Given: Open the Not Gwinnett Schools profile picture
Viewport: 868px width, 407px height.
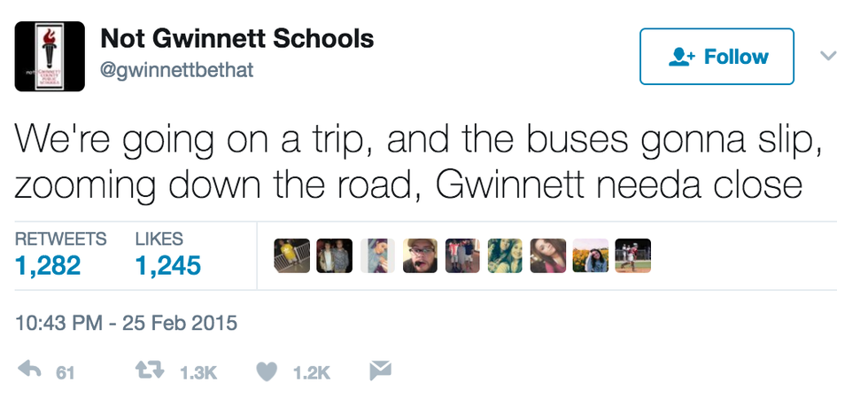Looking at the screenshot, I should click(x=50, y=57).
